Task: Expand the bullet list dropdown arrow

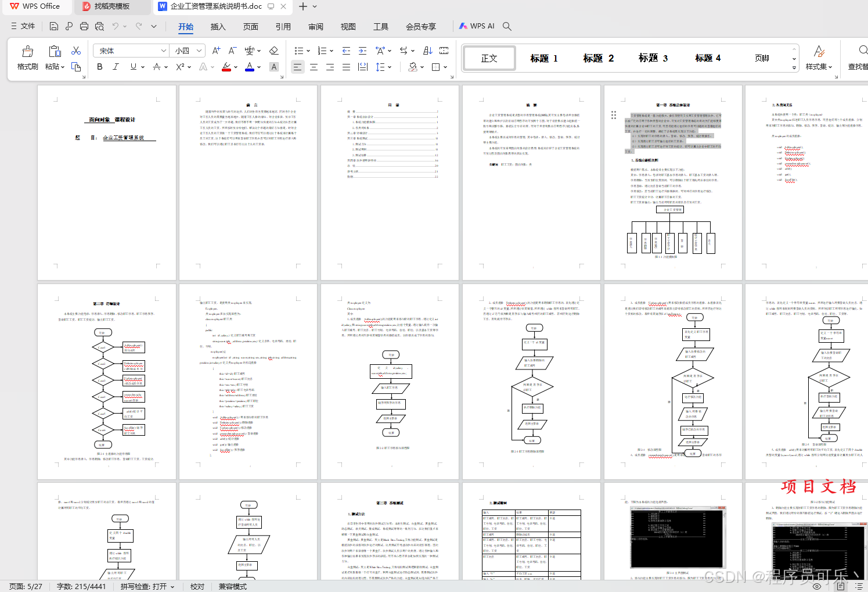Action: 308,51
